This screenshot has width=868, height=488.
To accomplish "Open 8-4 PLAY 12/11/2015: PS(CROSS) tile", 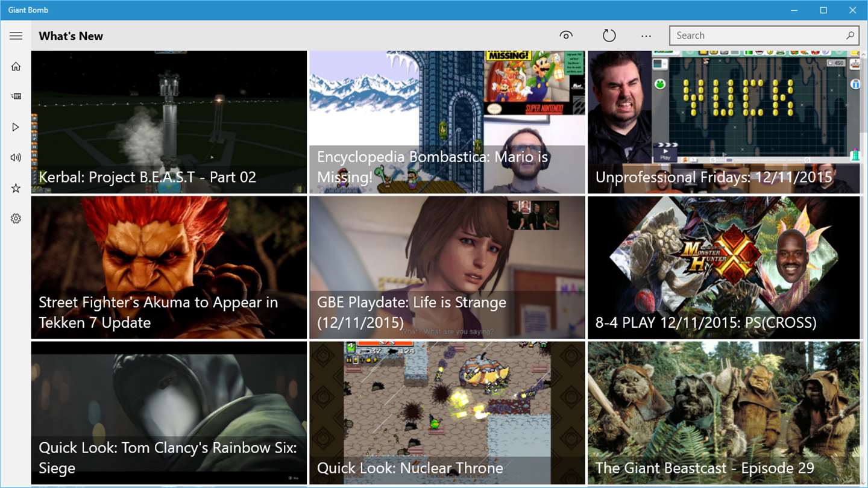I will [x=724, y=267].
